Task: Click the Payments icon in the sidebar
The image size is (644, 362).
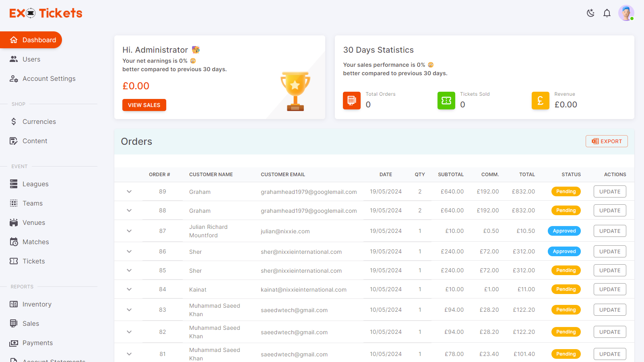Action: pos(13,343)
